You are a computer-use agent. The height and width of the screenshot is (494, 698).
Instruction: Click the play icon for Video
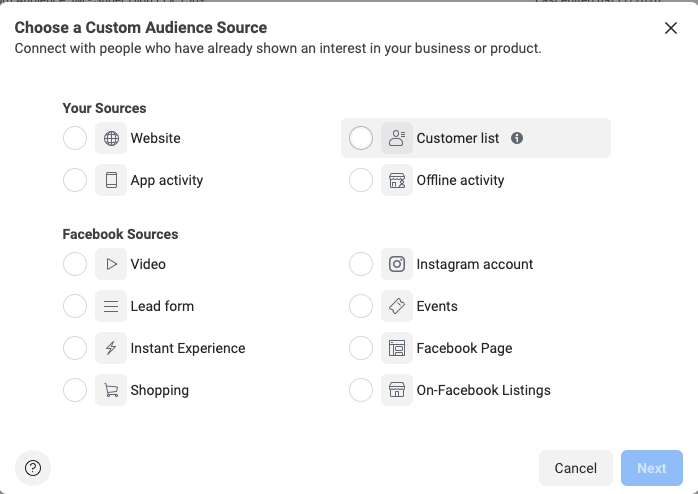coord(111,264)
